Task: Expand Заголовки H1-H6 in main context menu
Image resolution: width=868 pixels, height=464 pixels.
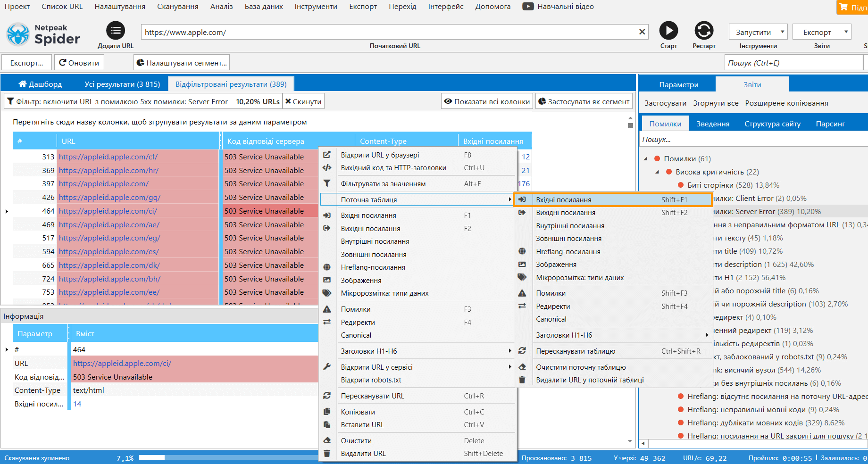Action: (509, 351)
